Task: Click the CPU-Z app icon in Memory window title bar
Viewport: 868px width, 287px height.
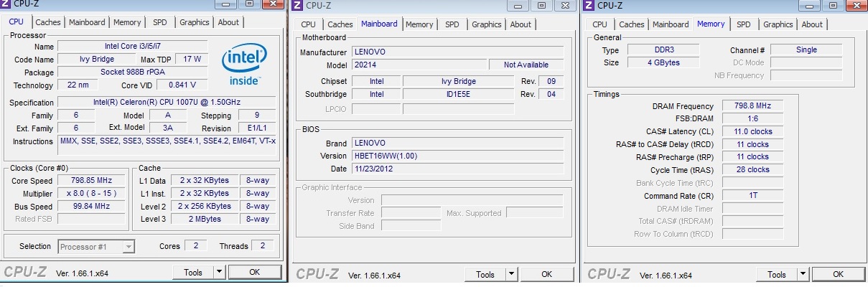Action: (x=589, y=6)
